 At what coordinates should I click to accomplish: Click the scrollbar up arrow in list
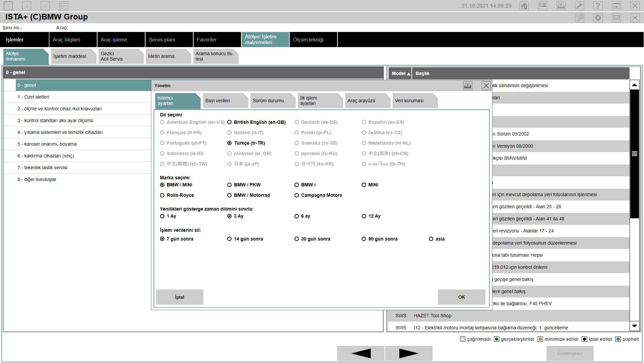(x=634, y=85)
